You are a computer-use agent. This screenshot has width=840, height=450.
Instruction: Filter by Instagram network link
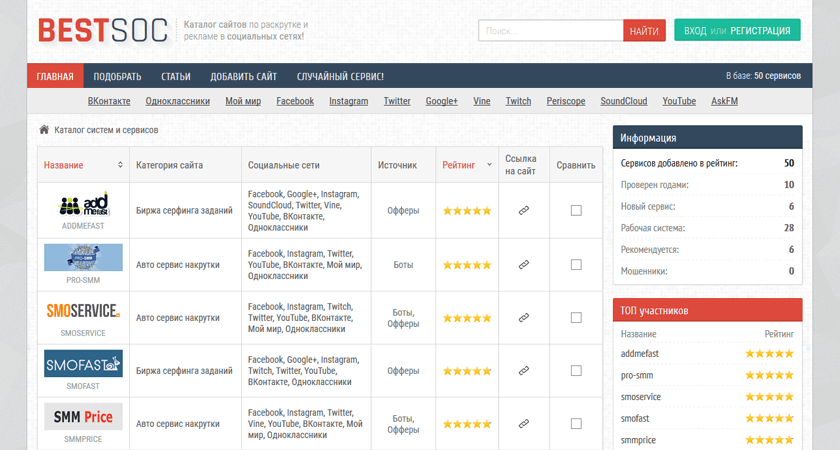349,101
